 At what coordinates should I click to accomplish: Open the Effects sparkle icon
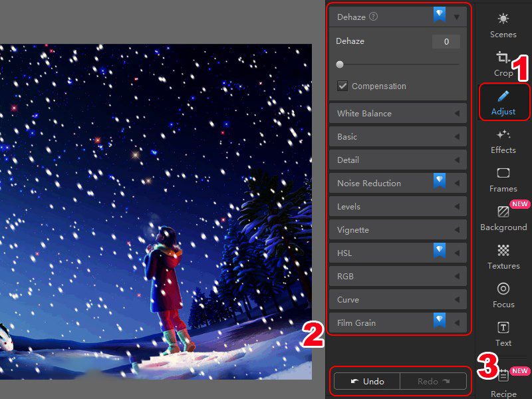[503, 135]
